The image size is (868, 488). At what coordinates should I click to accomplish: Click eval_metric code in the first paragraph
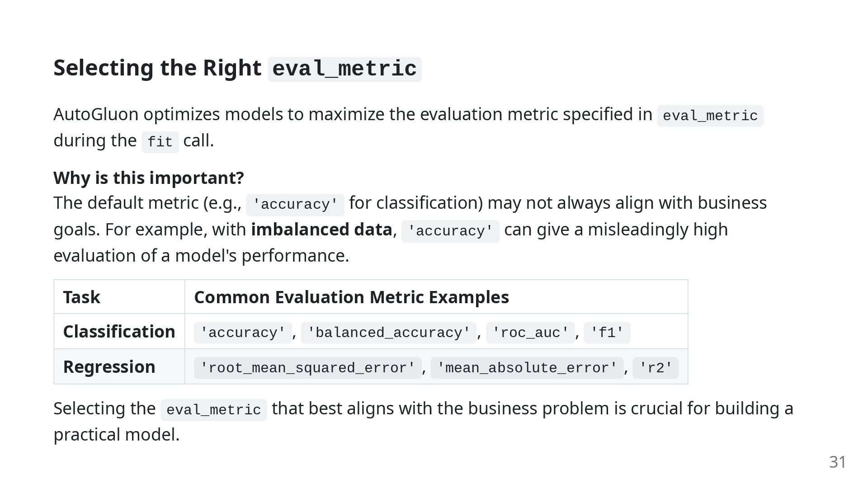point(710,116)
